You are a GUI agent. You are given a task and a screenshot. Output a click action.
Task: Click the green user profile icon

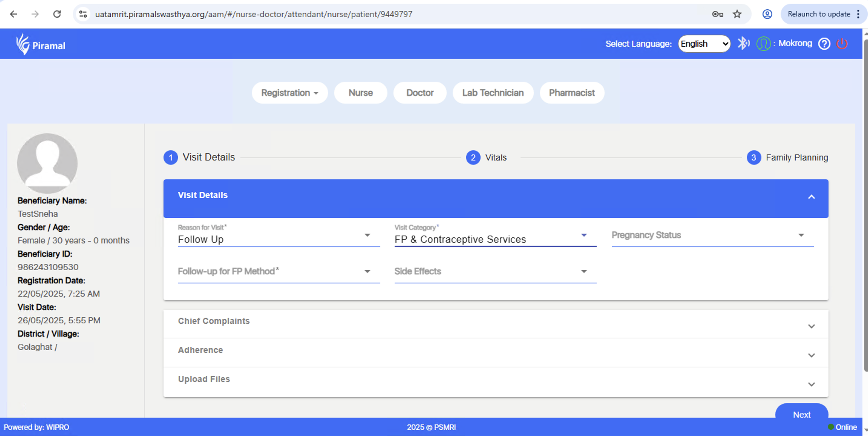(x=763, y=44)
